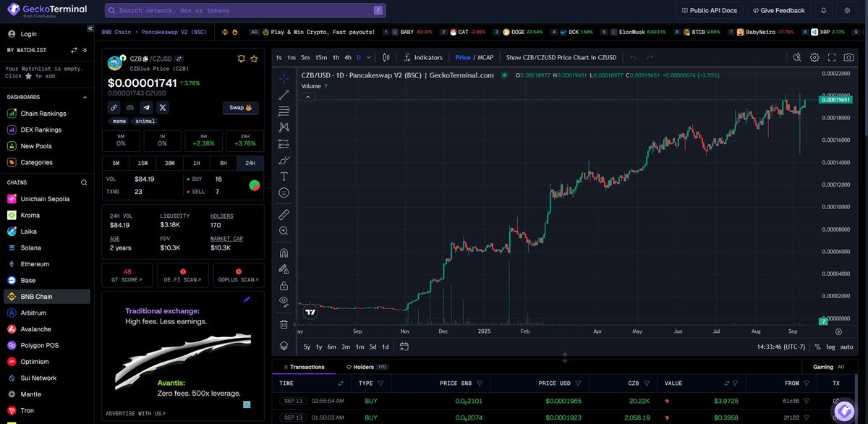The width and height of the screenshot is (868, 424).
Task: Select the Text annotation tool
Action: (x=284, y=176)
